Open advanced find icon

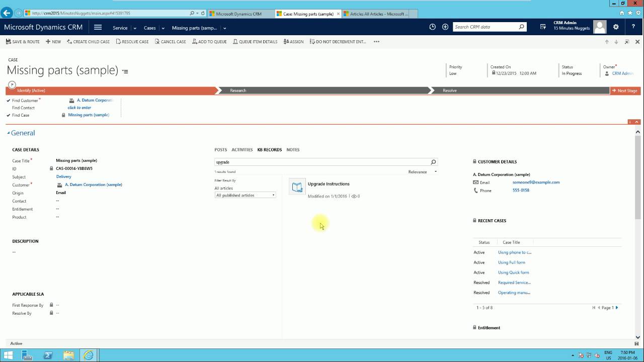tap(543, 27)
